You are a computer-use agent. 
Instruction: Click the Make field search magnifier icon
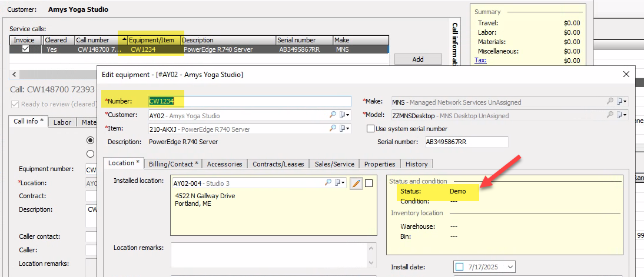pyautogui.click(x=610, y=102)
